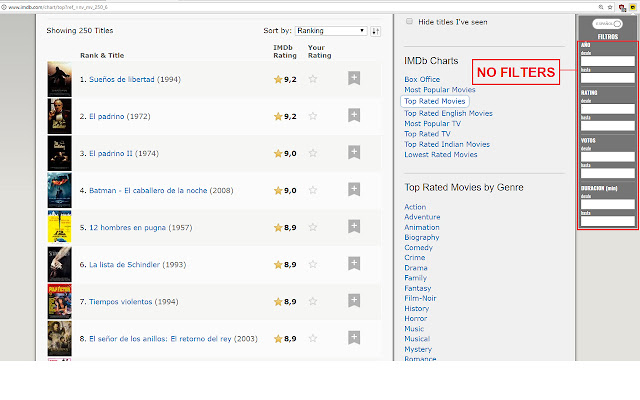
Task: Open the Sort by Ranking dropdown
Action: (330, 31)
